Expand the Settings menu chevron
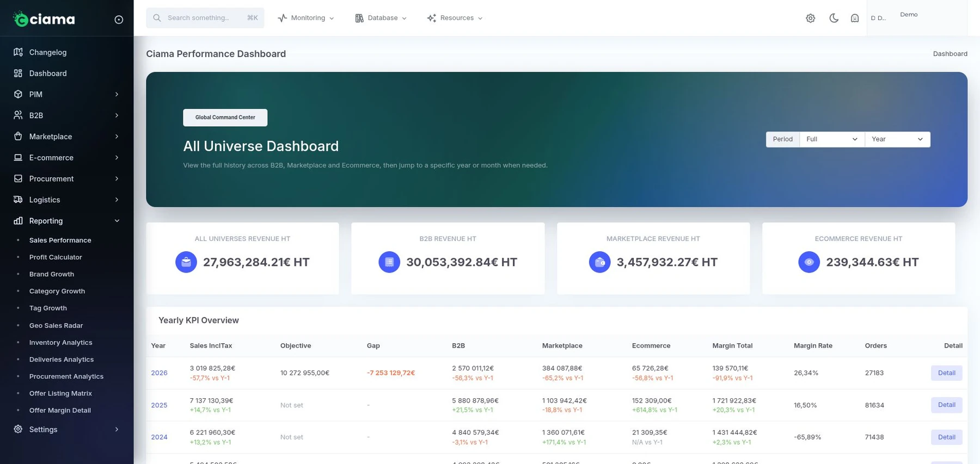The width and height of the screenshot is (980, 464). pos(117,429)
